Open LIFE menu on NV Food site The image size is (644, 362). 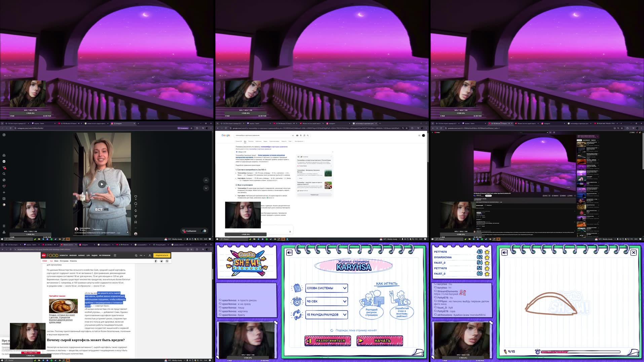(88, 255)
